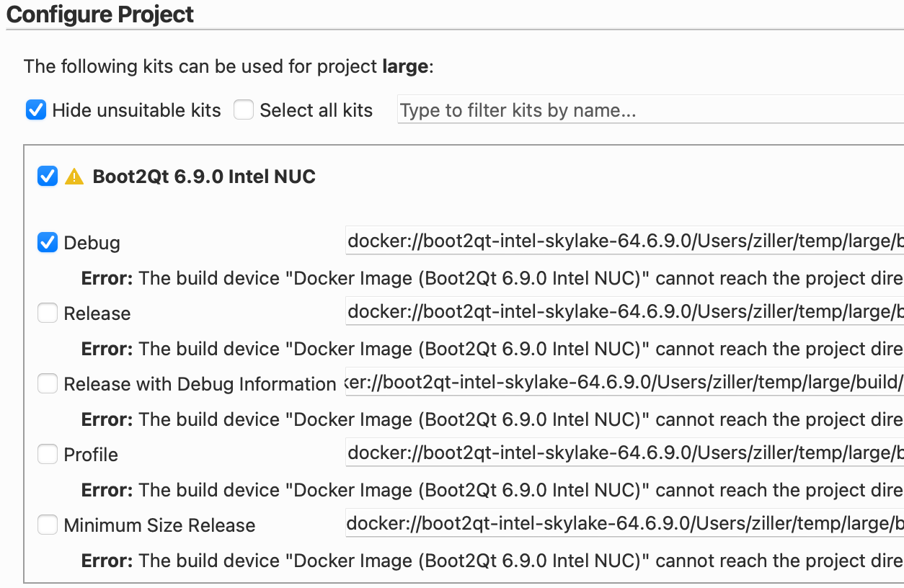Screen dimensions: 904x588
Task: Disable the Debug build configuration
Action: (x=48, y=243)
